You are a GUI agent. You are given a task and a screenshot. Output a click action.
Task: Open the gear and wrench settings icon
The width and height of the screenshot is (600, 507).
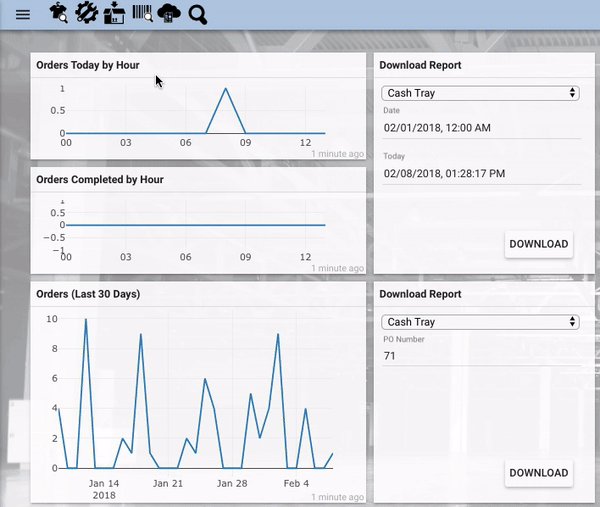point(86,13)
